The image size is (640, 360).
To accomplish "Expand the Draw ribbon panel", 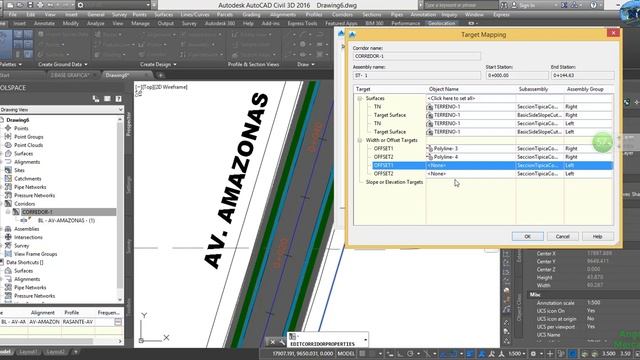I will (306, 64).
